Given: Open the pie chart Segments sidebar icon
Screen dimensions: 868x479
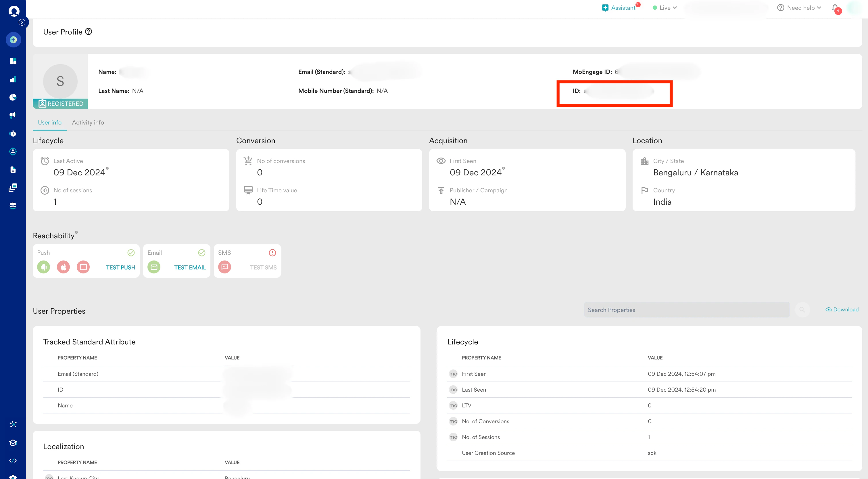Looking at the screenshot, I should [13, 97].
